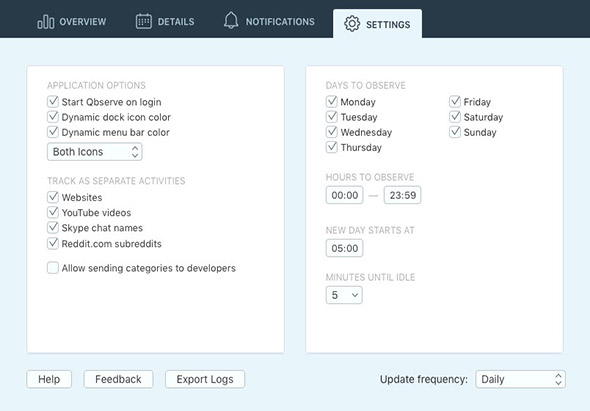This screenshot has width=590, height=411.
Task: Click the Overview bar chart icon
Action: coord(46,21)
